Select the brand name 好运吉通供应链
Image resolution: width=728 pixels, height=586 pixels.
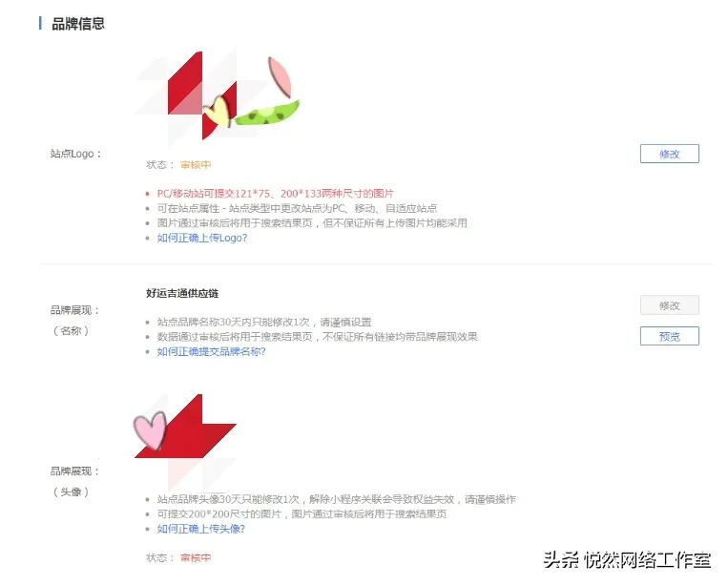(x=182, y=293)
